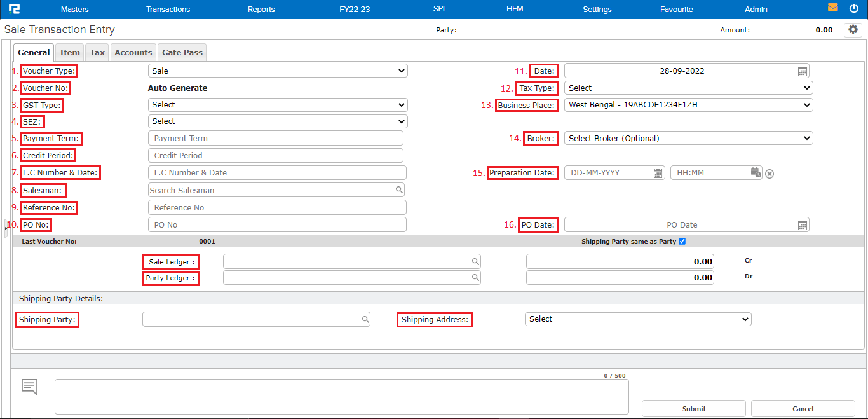The width and height of the screenshot is (868, 419).
Task: Click inside the Reference No field
Action: coord(276,207)
